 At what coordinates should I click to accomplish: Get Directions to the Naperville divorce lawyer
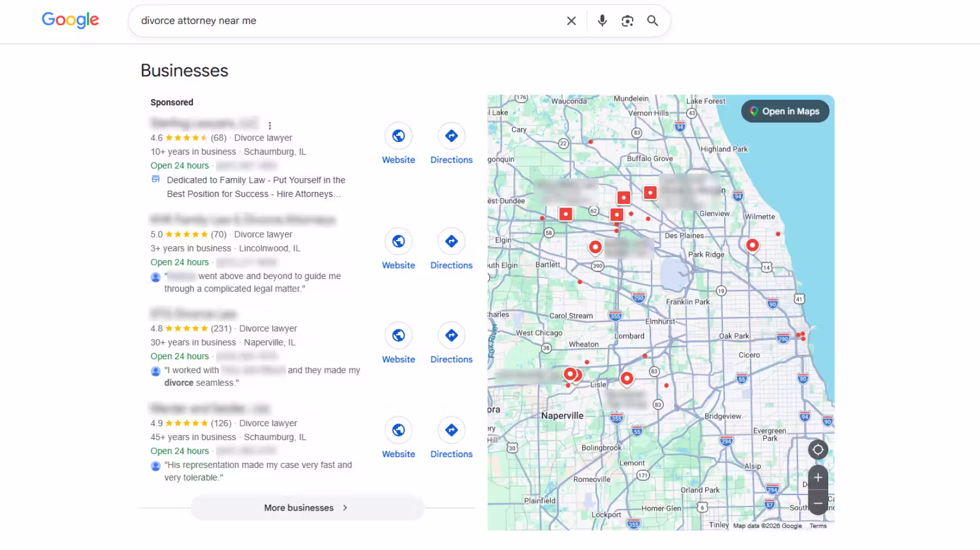click(452, 343)
